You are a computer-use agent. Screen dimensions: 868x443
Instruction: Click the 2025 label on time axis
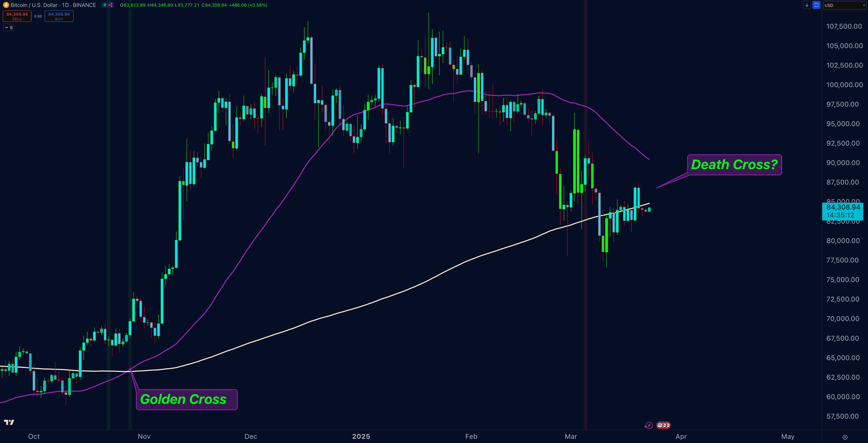(361, 437)
